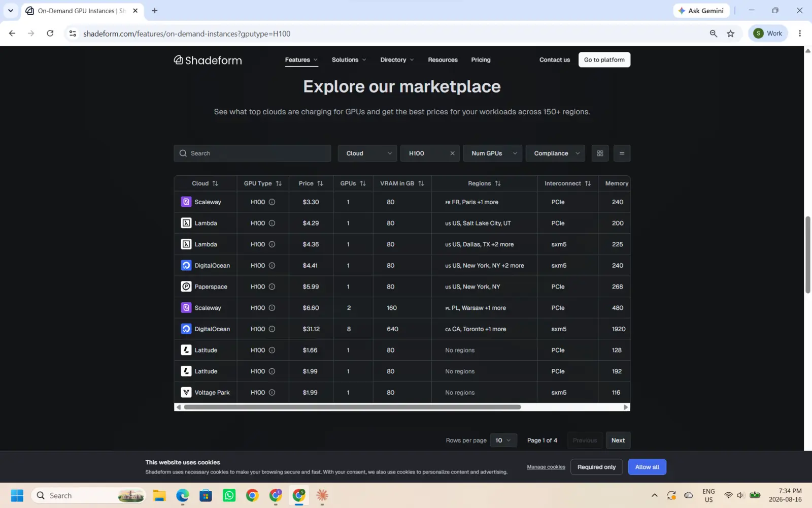This screenshot has height=508, width=812.
Task: Reload the current browser page
Action: 50,34
